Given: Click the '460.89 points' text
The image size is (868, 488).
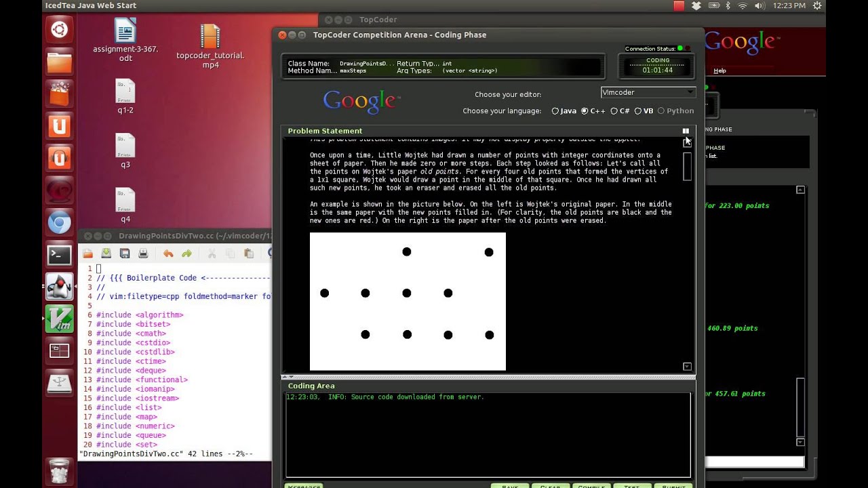Looking at the screenshot, I should click(x=732, y=328).
